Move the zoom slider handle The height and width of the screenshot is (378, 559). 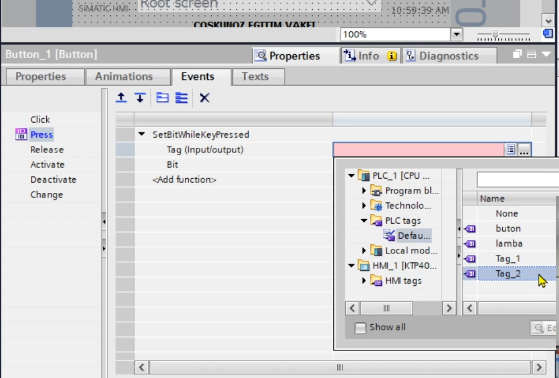click(495, 34)
